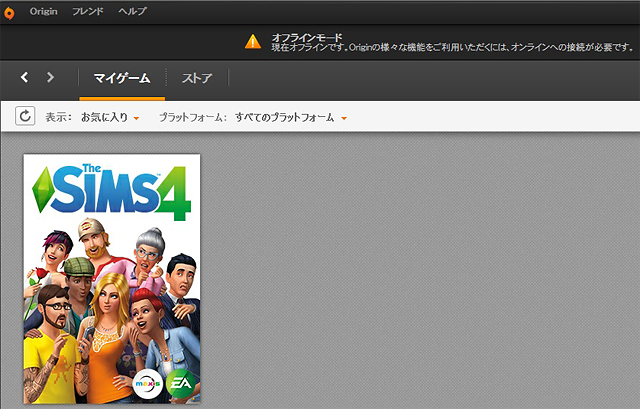Click the オフラインモード heading text
The height and width of the screenshot is (409, 640).
(307, 37)
